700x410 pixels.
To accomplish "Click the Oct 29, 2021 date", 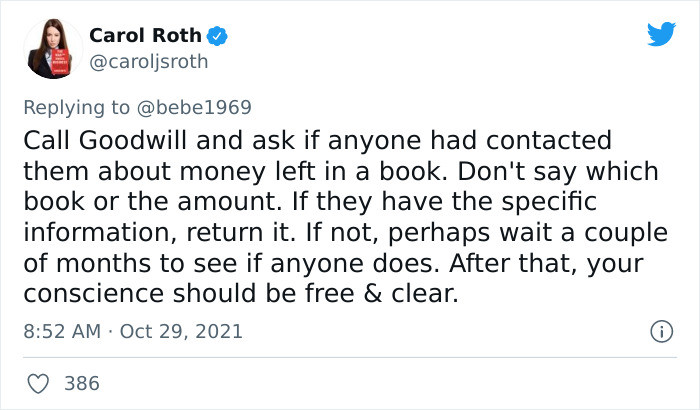I will pos(179,331).
